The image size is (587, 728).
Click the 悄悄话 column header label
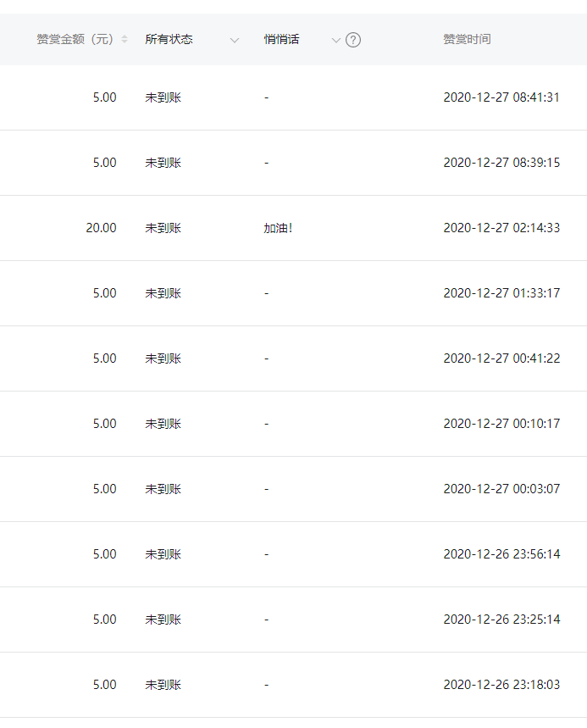(x=281, y=40)
